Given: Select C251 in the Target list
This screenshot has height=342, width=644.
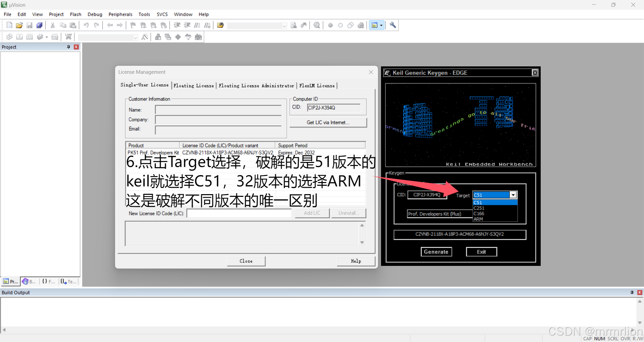Looking at the screenshot, I should coord(495,208).
